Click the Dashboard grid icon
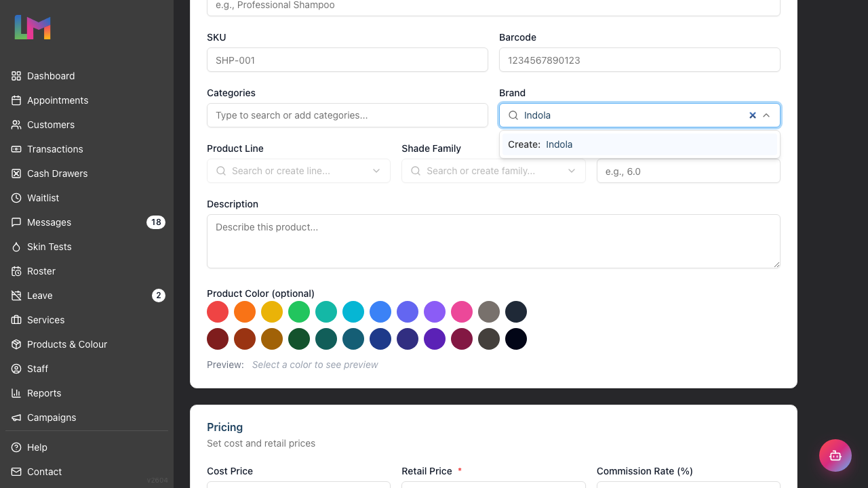The width and height of the screenshot is (868, 488). click(16, 76)
